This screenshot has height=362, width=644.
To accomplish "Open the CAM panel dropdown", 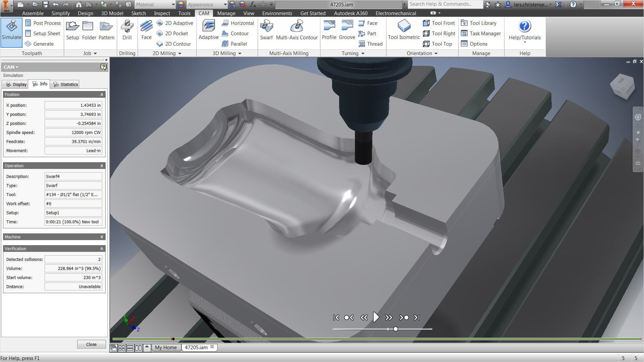I will click(11, 67).
